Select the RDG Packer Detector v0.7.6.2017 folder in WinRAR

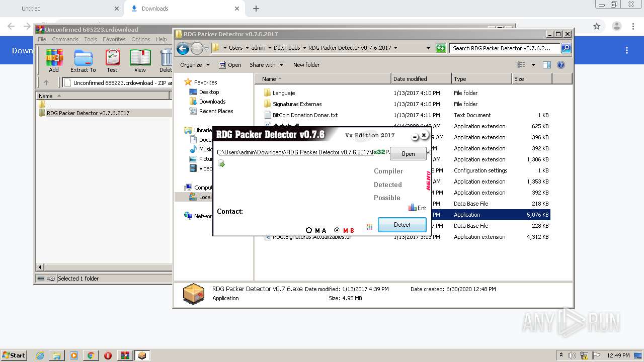point(88,113)
